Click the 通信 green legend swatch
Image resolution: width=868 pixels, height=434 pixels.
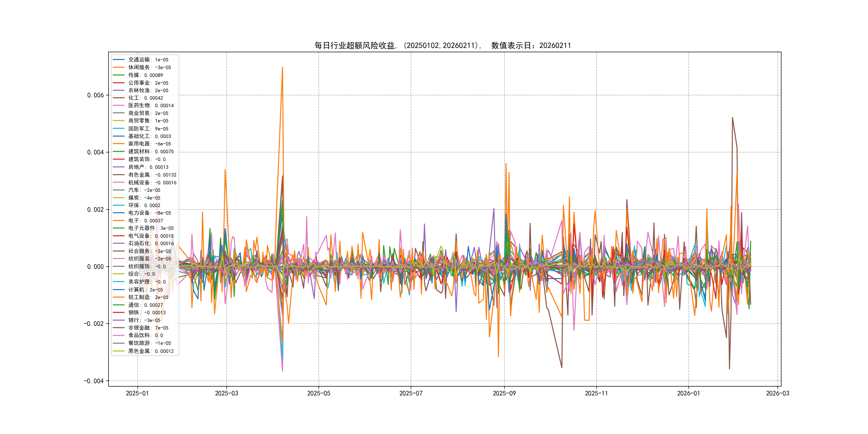click(x=119, y=305)
